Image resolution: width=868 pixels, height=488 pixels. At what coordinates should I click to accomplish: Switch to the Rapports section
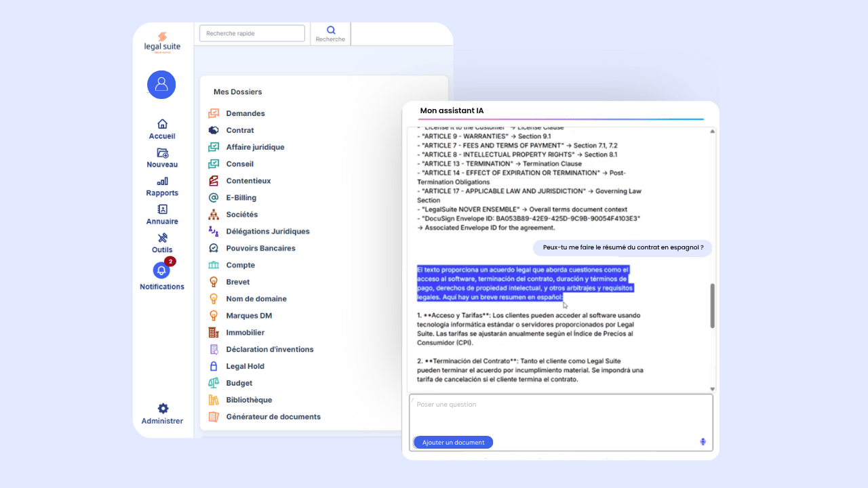click(161, 181)
